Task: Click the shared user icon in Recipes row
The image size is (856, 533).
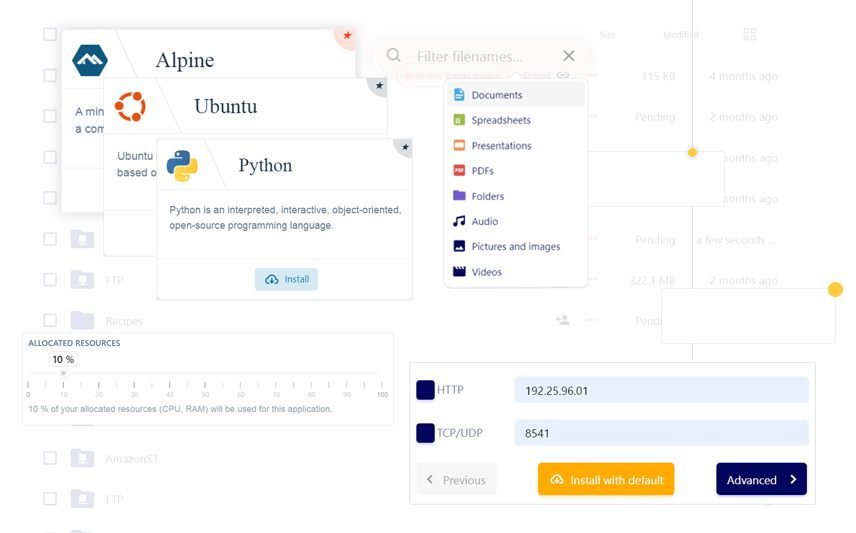Action: (563, 320)
